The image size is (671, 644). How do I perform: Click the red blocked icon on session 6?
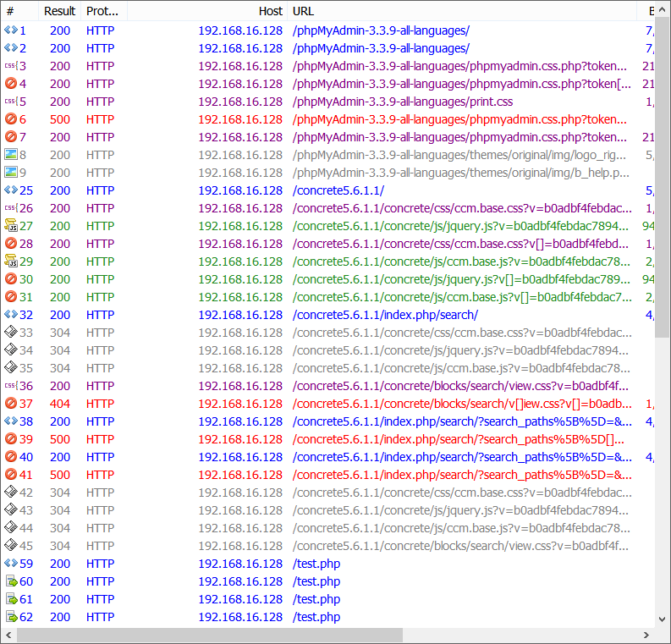pyautogui.click(x=10, y=119)
